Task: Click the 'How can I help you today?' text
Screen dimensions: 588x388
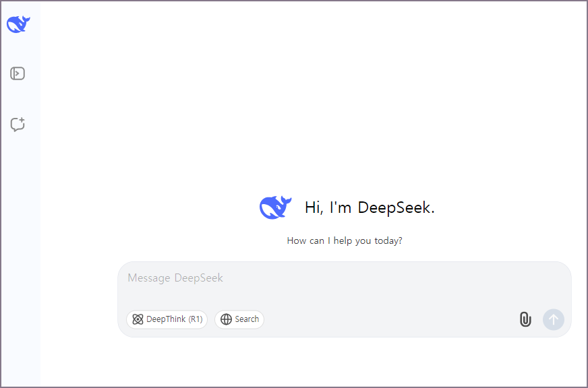Action: pyautogui.click(x=345, y=240)
